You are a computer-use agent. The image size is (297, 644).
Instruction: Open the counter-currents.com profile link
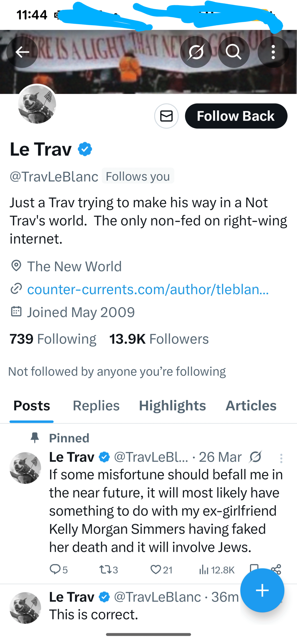point(148,289)
